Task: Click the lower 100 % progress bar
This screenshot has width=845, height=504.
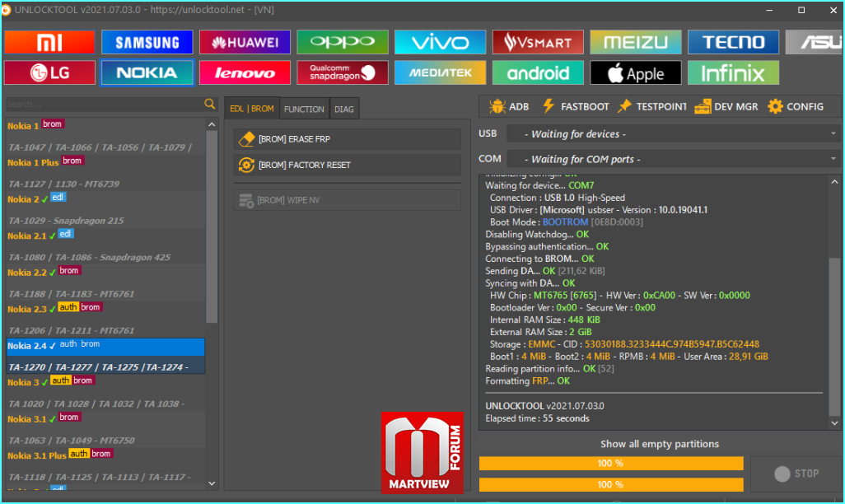Action: pos(611,484)
